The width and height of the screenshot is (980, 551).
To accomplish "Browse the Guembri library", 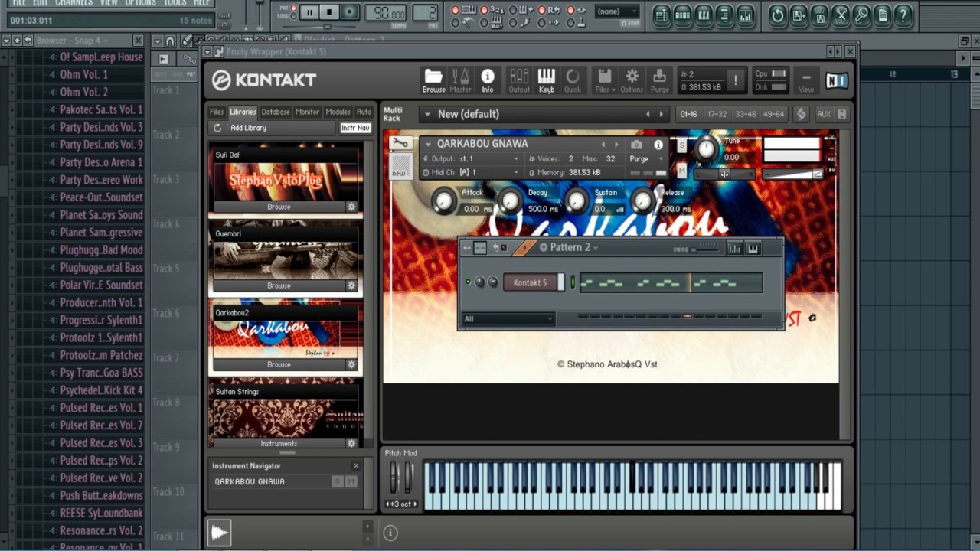I will 279,285.
